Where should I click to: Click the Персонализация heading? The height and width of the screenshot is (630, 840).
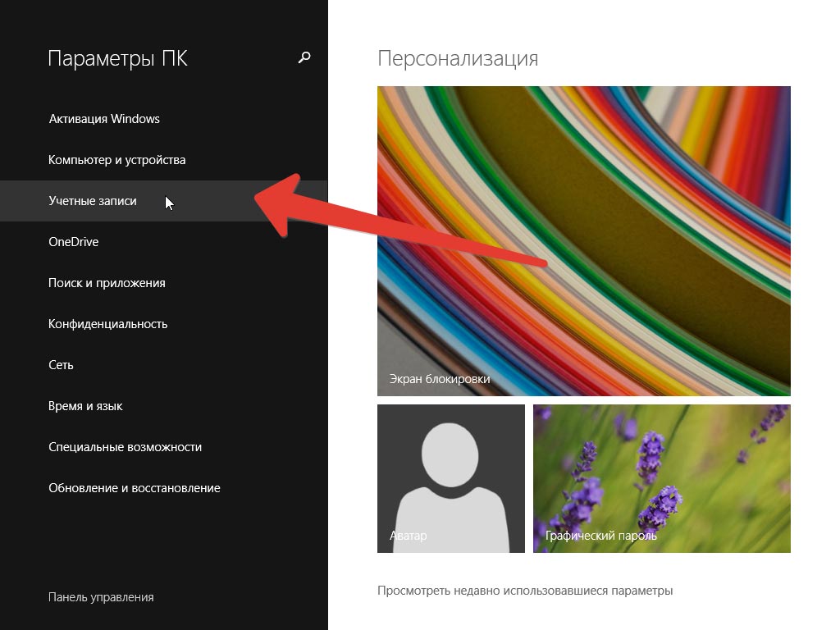(458, 58)
